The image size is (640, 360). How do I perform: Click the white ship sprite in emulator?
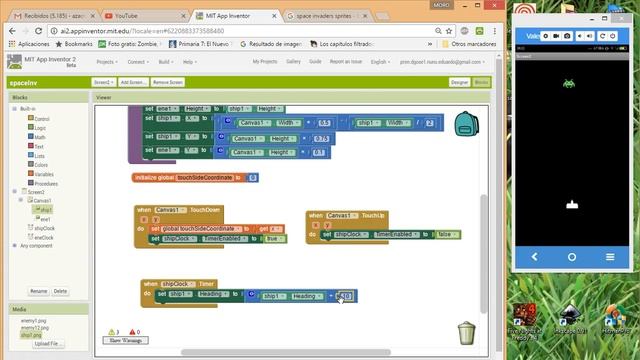[x=572, y=204]
